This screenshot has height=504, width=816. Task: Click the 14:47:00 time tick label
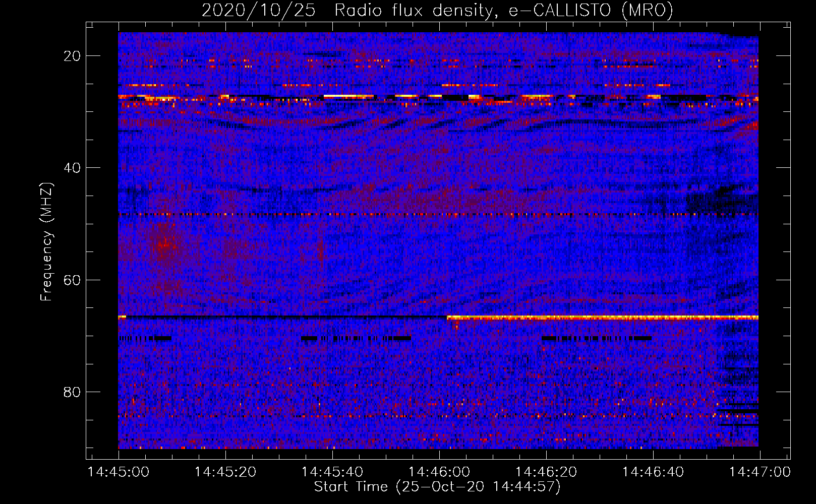(760, 472)
